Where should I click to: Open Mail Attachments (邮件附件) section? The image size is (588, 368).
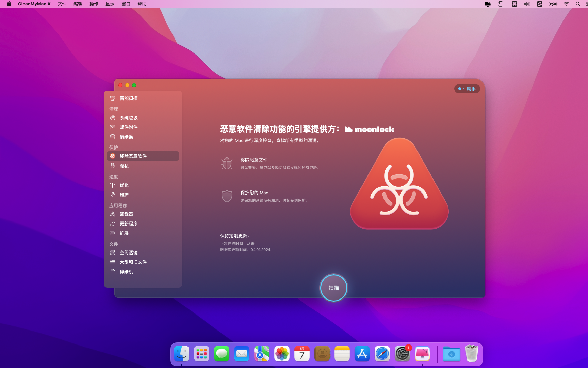click(x=128, y=127)
